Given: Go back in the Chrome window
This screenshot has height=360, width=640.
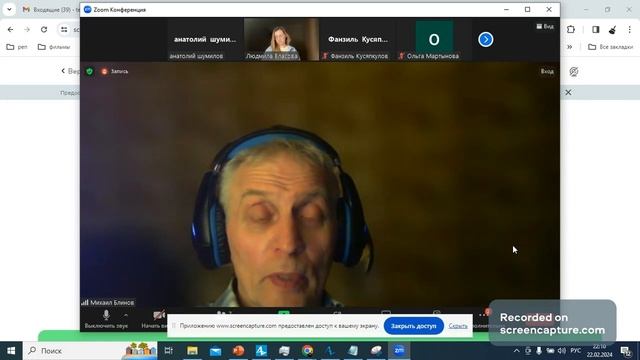Looking at the screenshot, I should point(11,29).
